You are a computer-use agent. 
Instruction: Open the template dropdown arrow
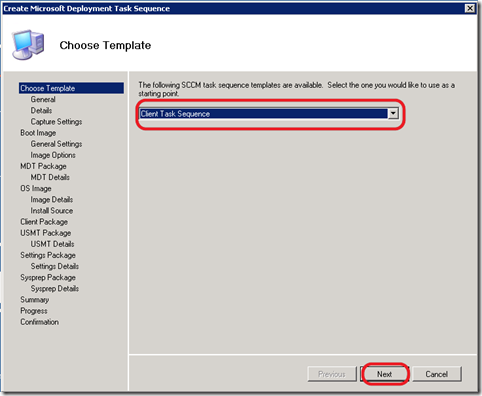click(x=393, y=114)
